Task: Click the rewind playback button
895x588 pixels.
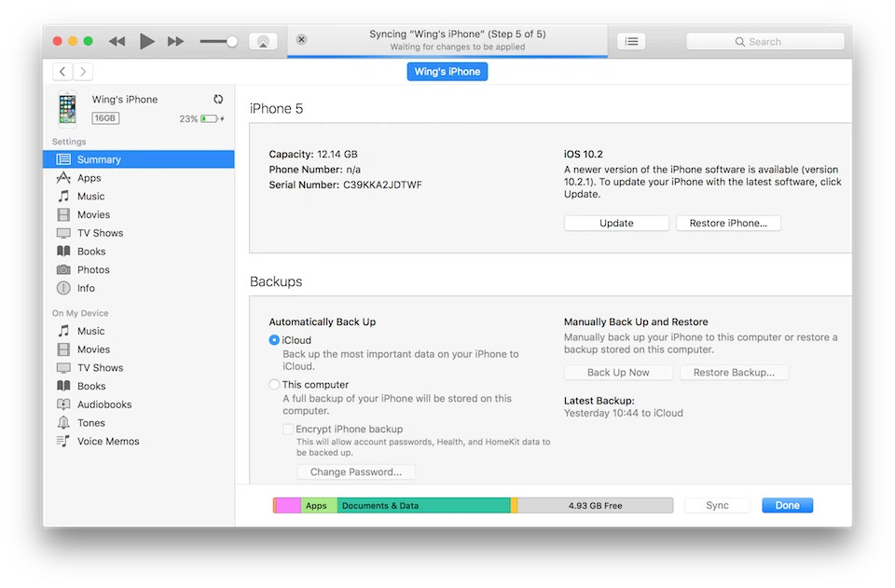Action: 117,41
